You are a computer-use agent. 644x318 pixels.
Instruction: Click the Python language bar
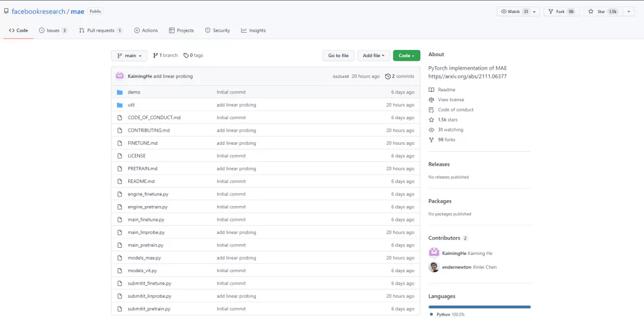(479, 307)
